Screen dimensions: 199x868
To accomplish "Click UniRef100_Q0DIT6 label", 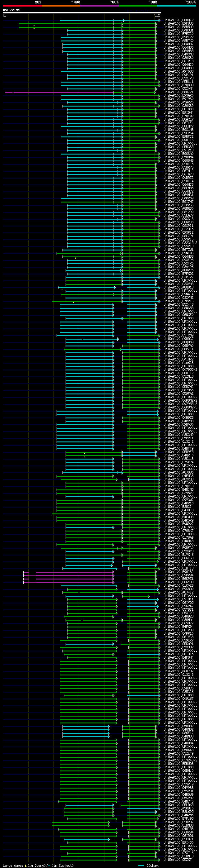I will pyautogui.click(x=178, y=140).
